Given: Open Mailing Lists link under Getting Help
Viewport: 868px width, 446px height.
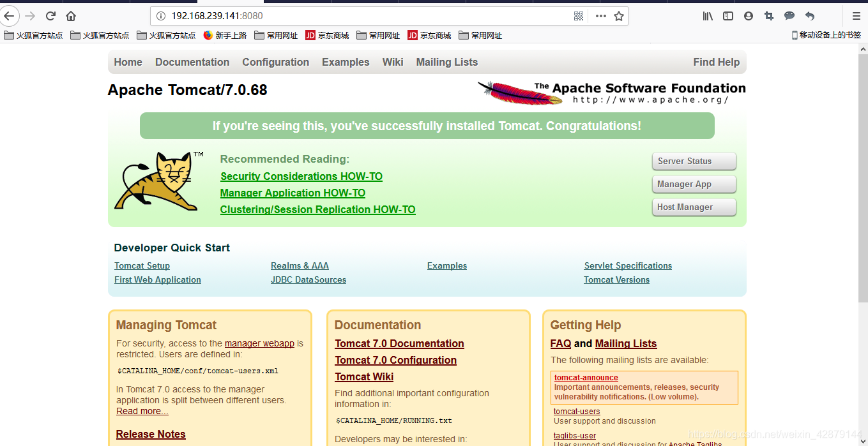Looking at the screenshot, I should point(626,343).
